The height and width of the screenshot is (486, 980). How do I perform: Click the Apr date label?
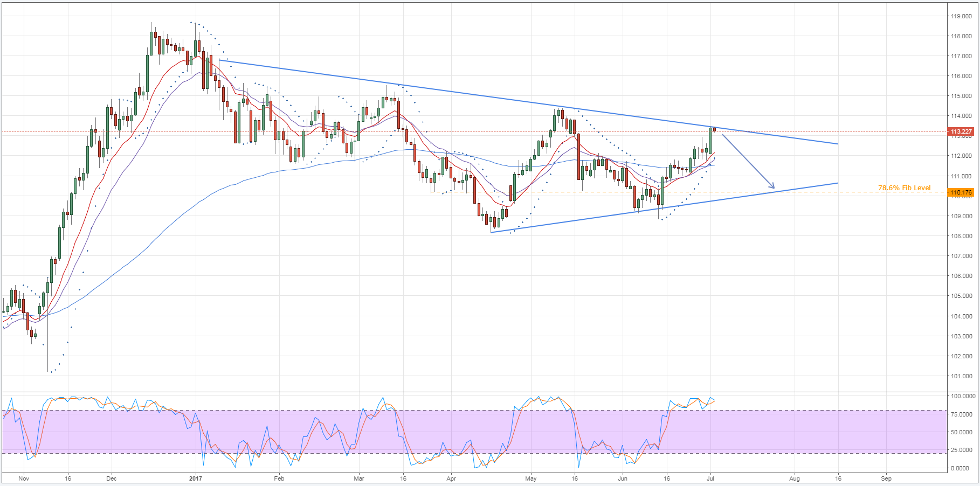pos(451,478)
